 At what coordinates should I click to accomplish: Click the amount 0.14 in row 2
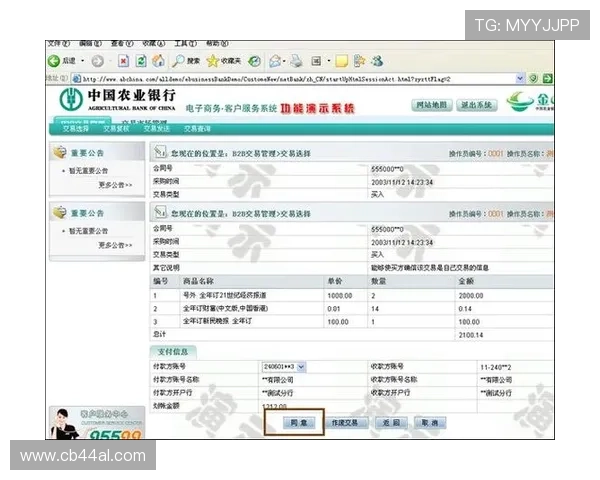465,309
